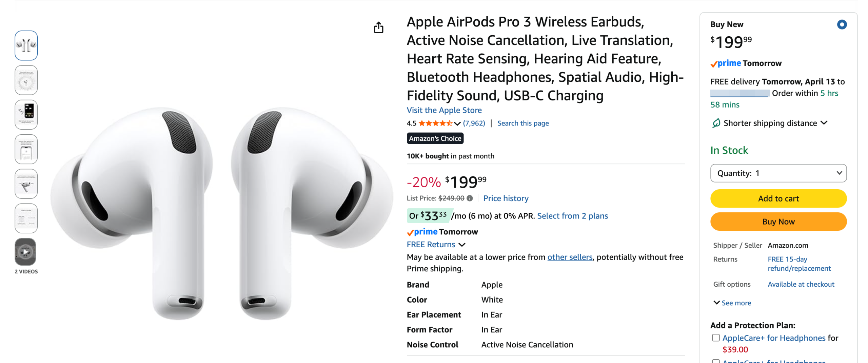Click the star rating icons
Viewport: 868px width, 363px height.
pos(435,123)
